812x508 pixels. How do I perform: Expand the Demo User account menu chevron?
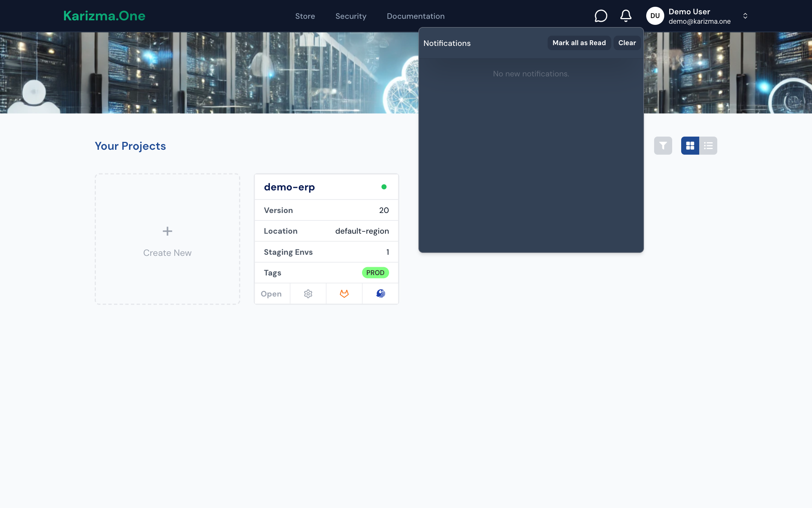[745, 16]
